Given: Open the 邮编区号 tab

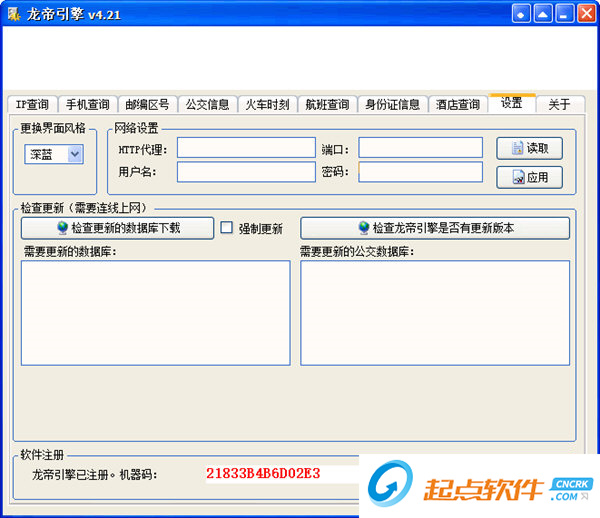Looking at the screenshot, I should [x=147, y=104].
